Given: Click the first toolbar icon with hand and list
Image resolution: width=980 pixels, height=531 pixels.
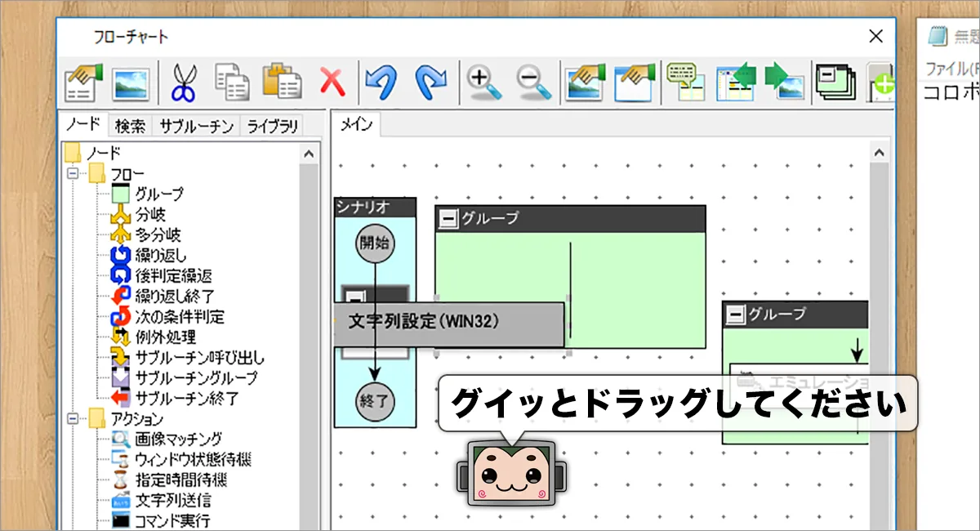Looking at the screenshot, I should (84, 82).
